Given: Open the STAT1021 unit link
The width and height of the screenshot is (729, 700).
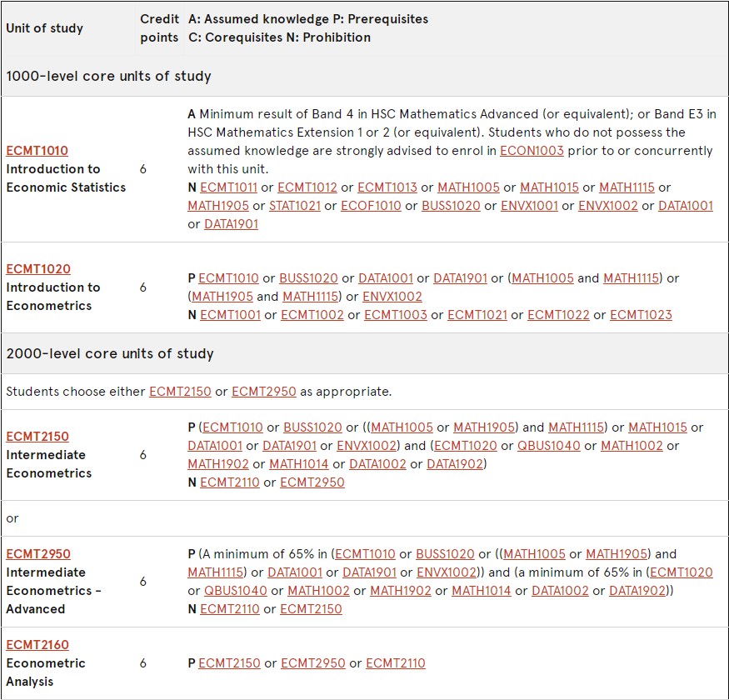Looking at the screenshot, I should point(296,206).
